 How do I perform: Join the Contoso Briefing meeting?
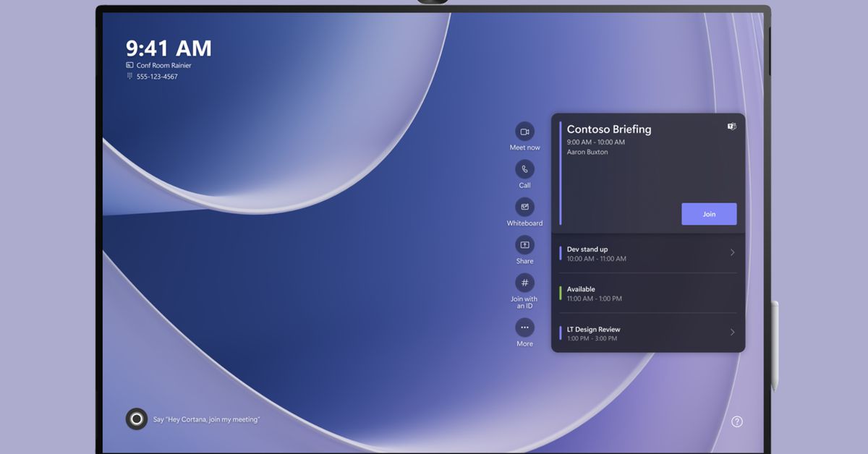coord(709,214)
